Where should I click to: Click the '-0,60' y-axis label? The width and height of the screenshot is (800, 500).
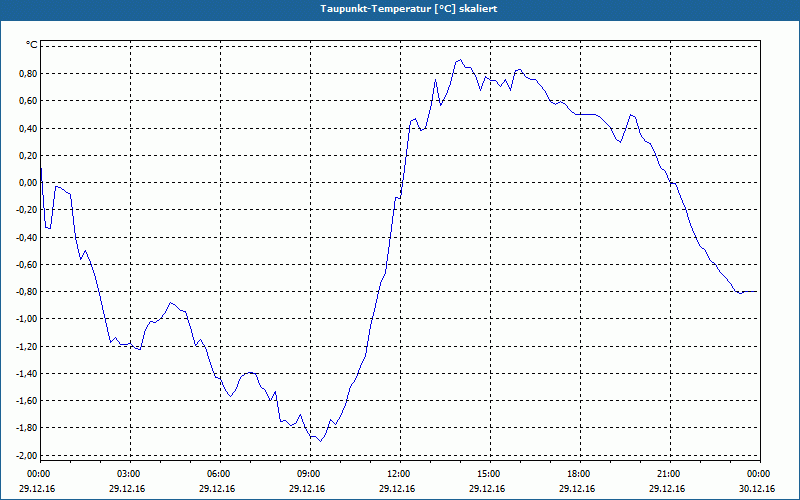[x=27, y=264]
